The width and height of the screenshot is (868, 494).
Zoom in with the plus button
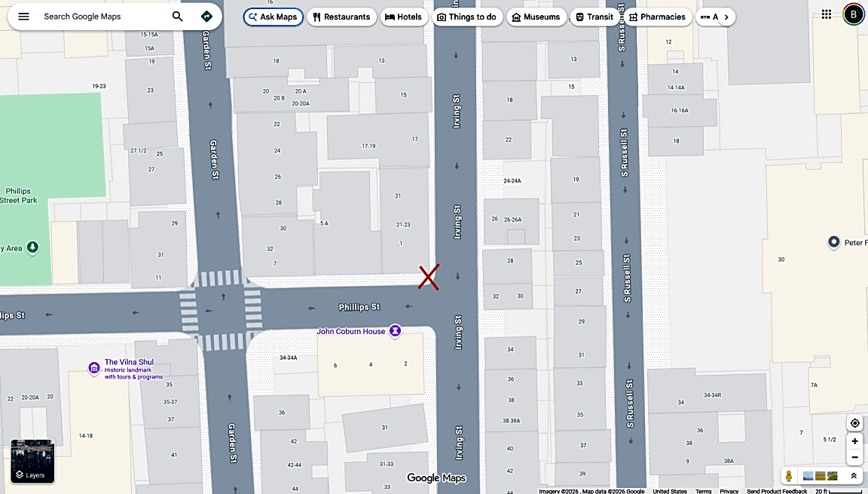(x=854, y=441)
